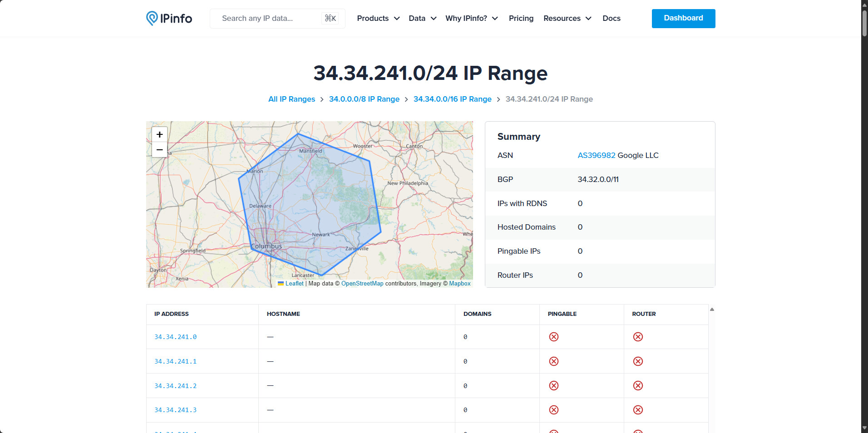Click the Router IPs row label
This screenshot has width=868, height=433.
pos(515,275)
